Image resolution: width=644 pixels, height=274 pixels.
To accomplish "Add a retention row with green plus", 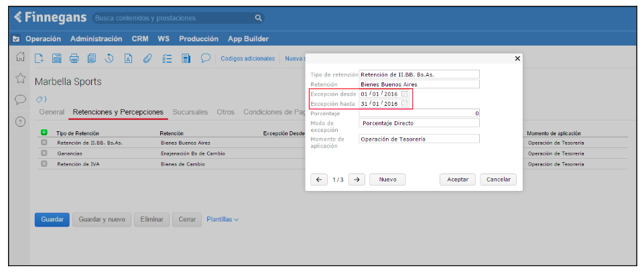I will click(44, 133).
